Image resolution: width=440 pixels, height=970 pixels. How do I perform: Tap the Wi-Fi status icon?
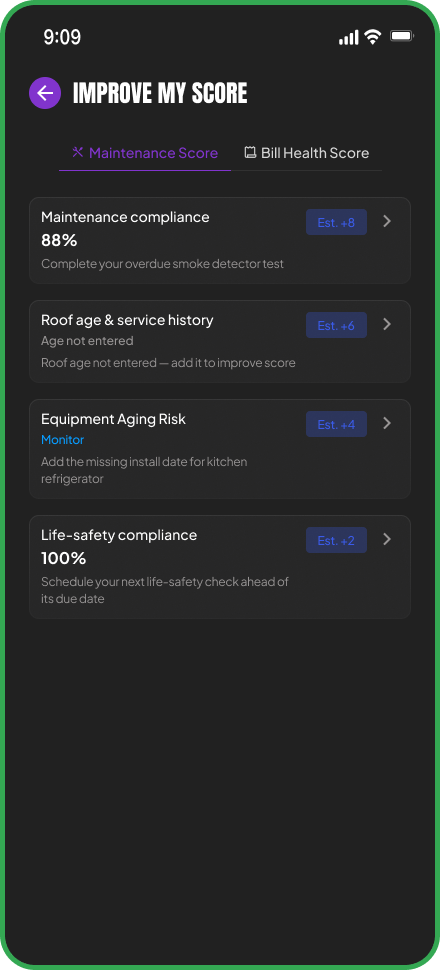[373, 37]
